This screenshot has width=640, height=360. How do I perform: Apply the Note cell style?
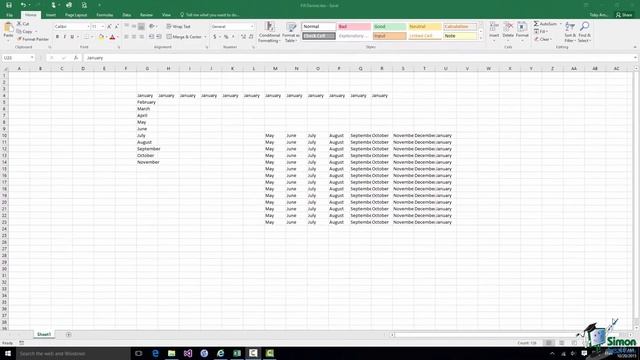point(460,36)
